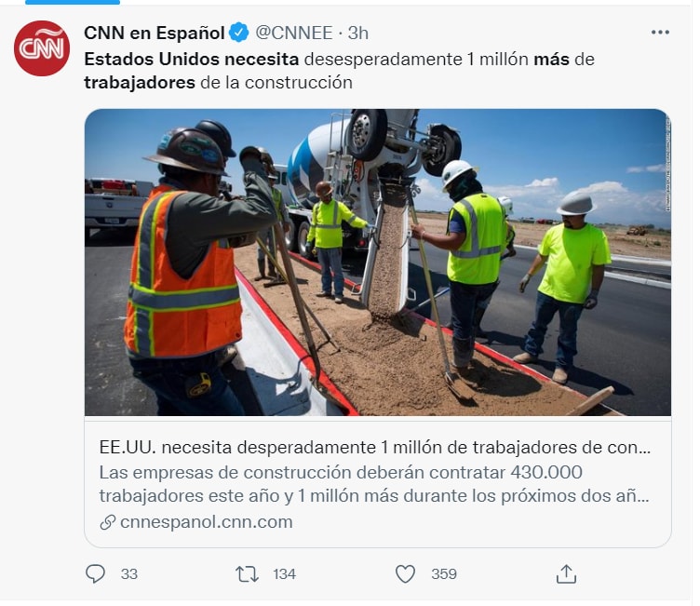Viewport: 700px width, 606px height.
Task: Click the blue verified badge icon
Action: click(x=239, y=33)
